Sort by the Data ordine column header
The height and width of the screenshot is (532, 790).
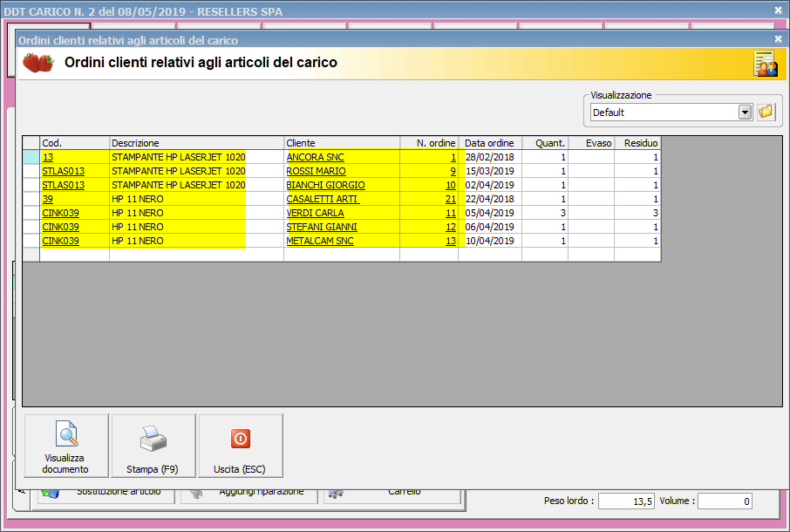point(490,143)
